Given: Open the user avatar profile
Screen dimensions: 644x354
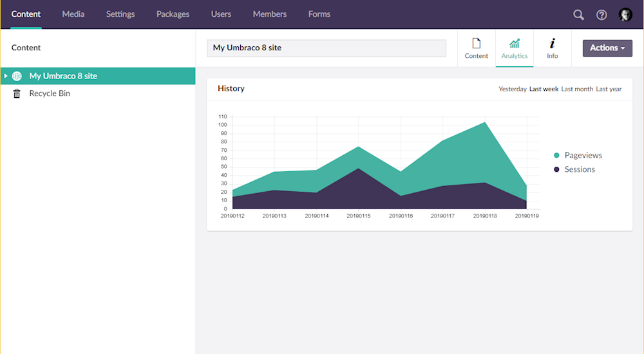Looking at the screenshot, I should pyautogui.click(x=625, y=15).
